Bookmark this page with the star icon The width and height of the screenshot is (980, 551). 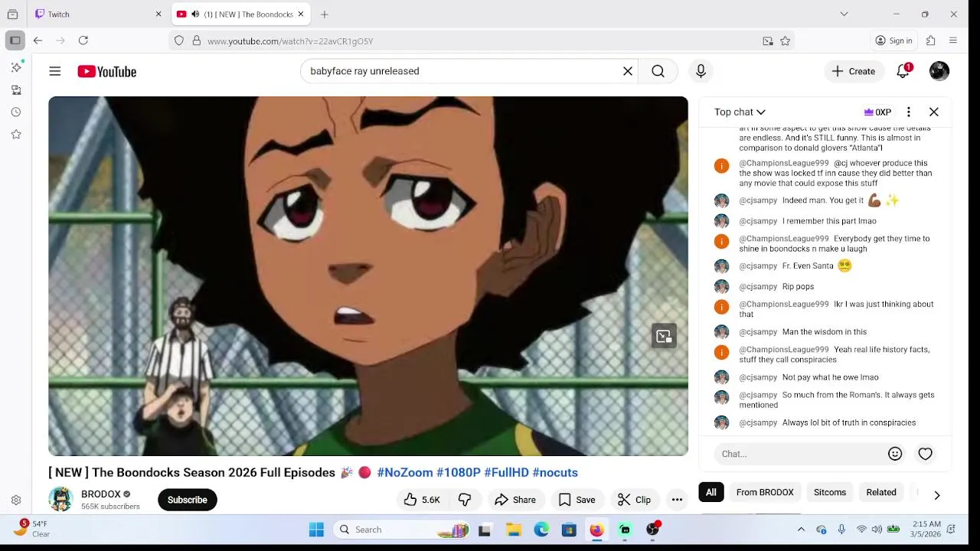click(x=785, y=41)
